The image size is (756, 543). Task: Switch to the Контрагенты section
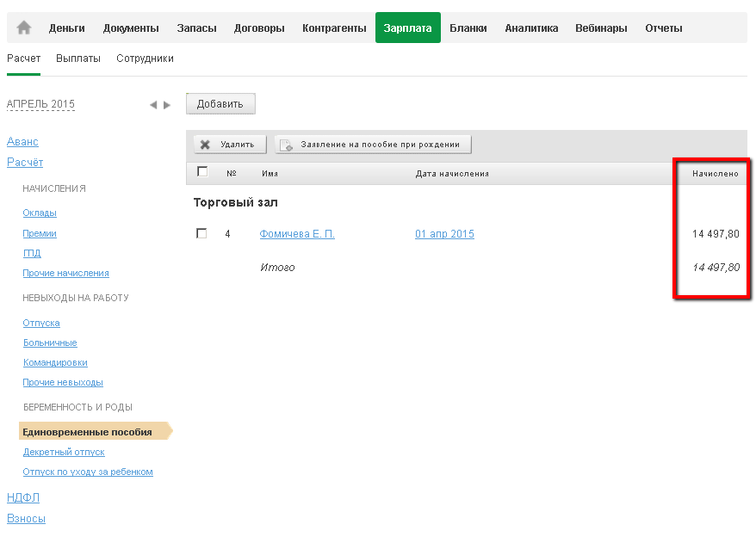coord(334,28)
